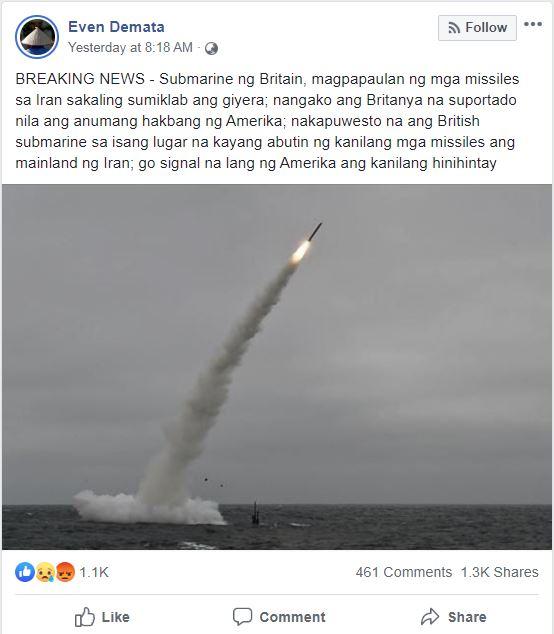
Task: Open Even Demata's profile picture
Action: click(37, 37)
